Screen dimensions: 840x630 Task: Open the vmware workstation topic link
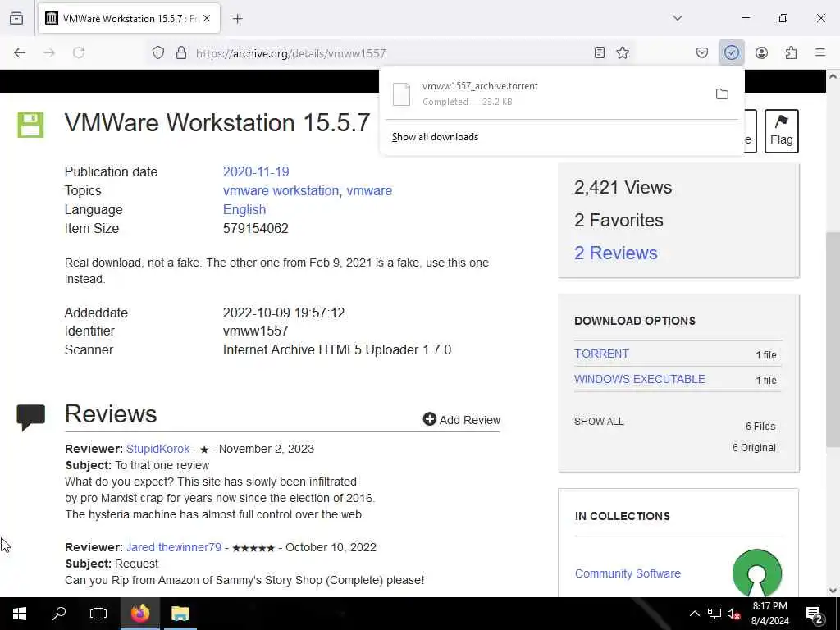coord(281,190)
